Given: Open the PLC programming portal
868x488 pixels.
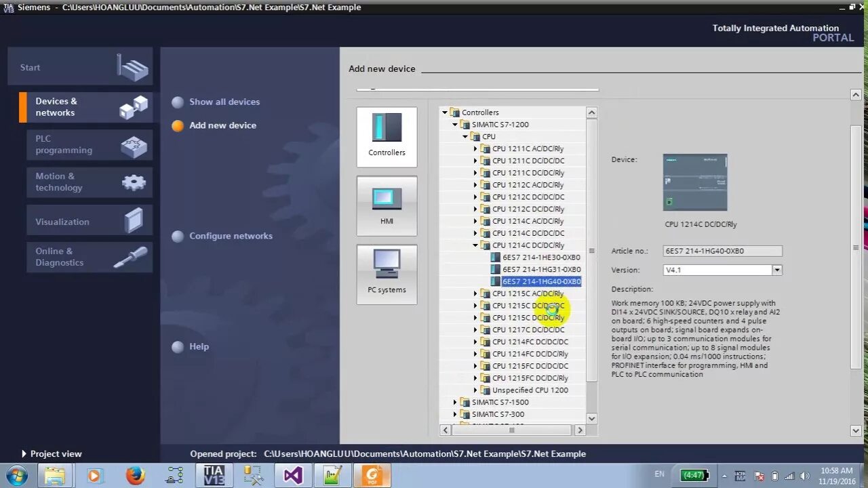Looking at the screenshot, I should pyautogui.click(x=90, y=144).
